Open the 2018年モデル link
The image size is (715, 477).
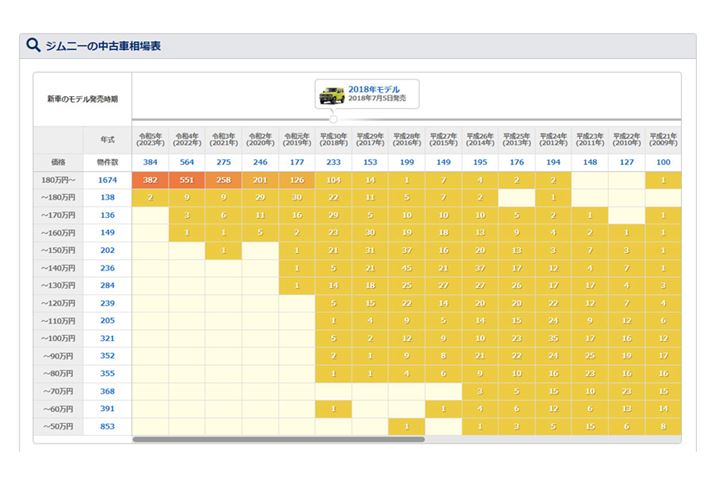point(377,90)
